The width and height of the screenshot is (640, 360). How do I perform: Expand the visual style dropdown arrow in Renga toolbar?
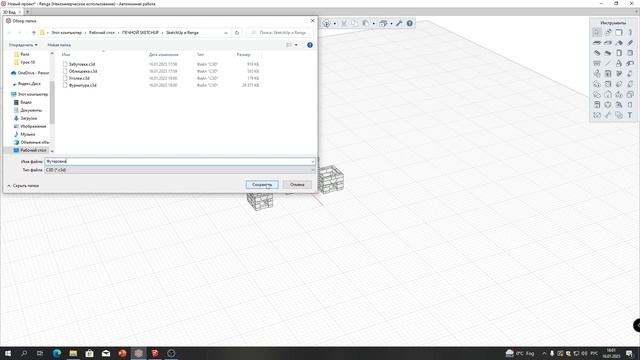(x=335, y=24)
